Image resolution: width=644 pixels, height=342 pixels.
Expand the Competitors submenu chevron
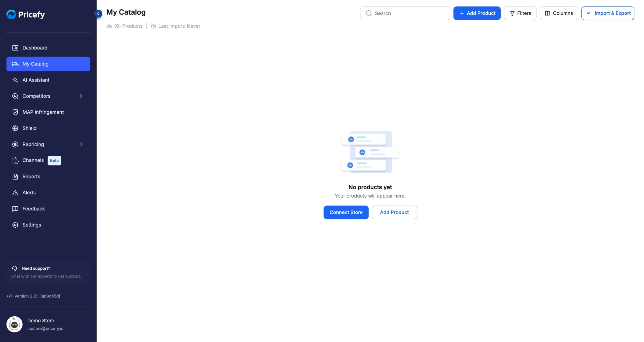(81, 96)
